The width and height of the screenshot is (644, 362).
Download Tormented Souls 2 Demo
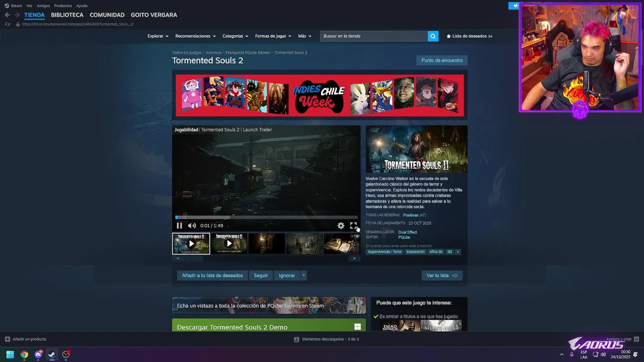pyautogui.click(x=269, y=325)
